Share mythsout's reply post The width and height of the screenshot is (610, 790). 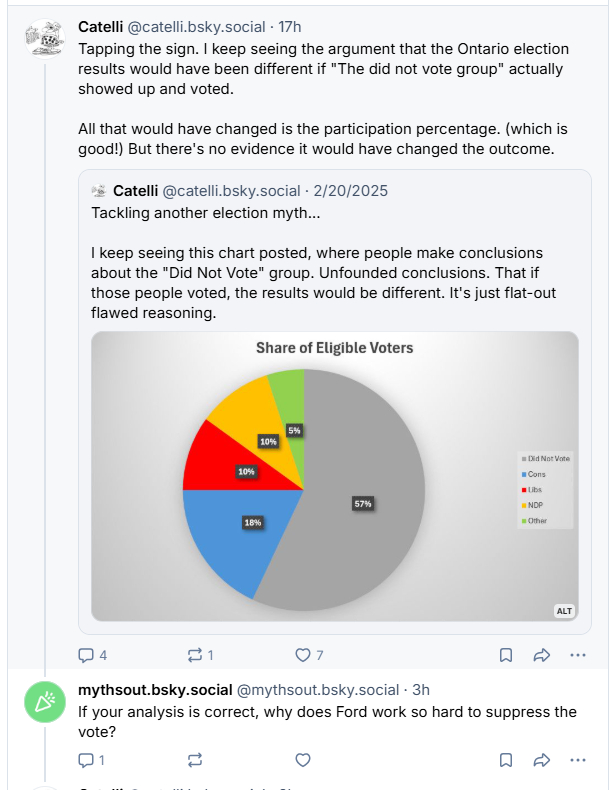click(542, 760)
